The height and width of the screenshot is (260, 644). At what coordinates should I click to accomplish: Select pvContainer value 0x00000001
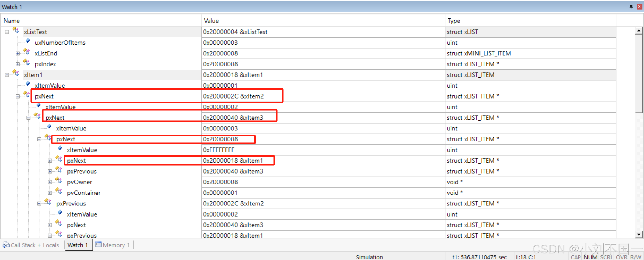coord(220,193)
